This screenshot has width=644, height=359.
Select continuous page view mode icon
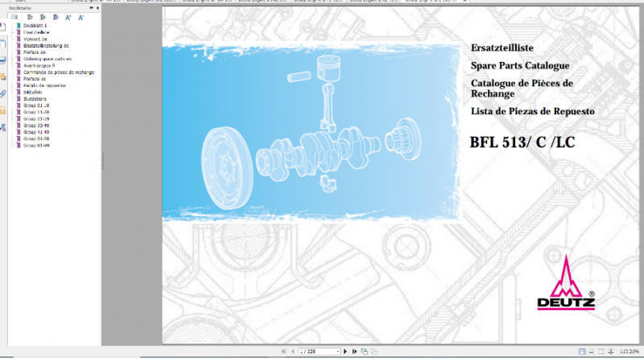592,352
